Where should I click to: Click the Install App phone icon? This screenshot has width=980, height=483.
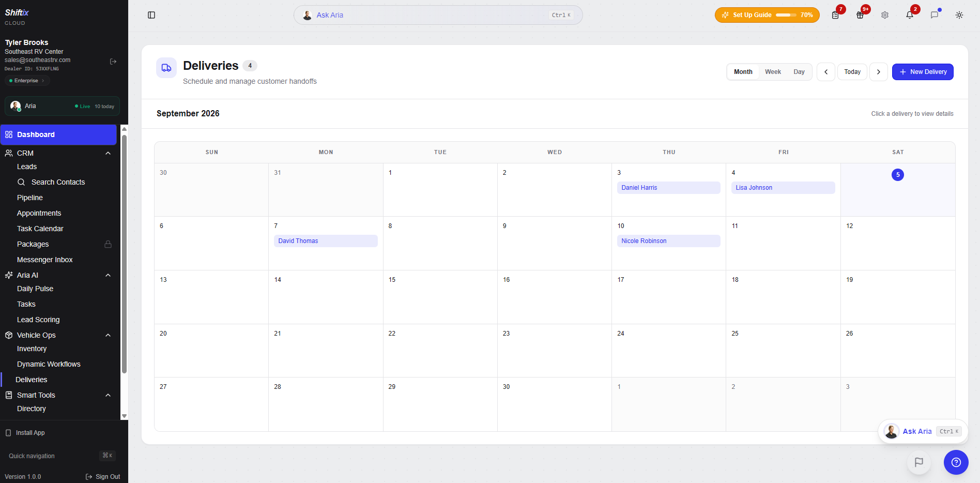pos(8,433)
